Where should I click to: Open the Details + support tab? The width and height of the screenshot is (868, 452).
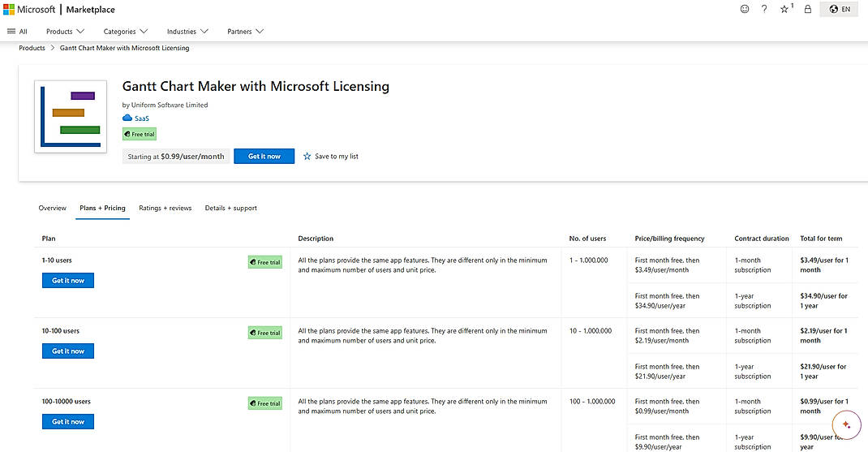(231, 209)
